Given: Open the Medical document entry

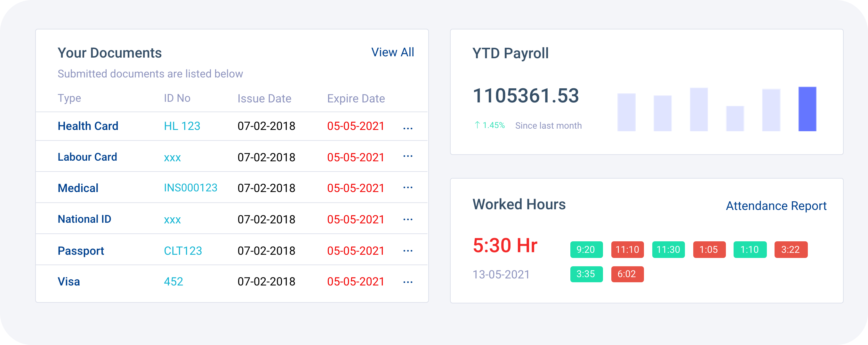Looking at the screenshot, I should pyautogui.click(x=78, y=188).
